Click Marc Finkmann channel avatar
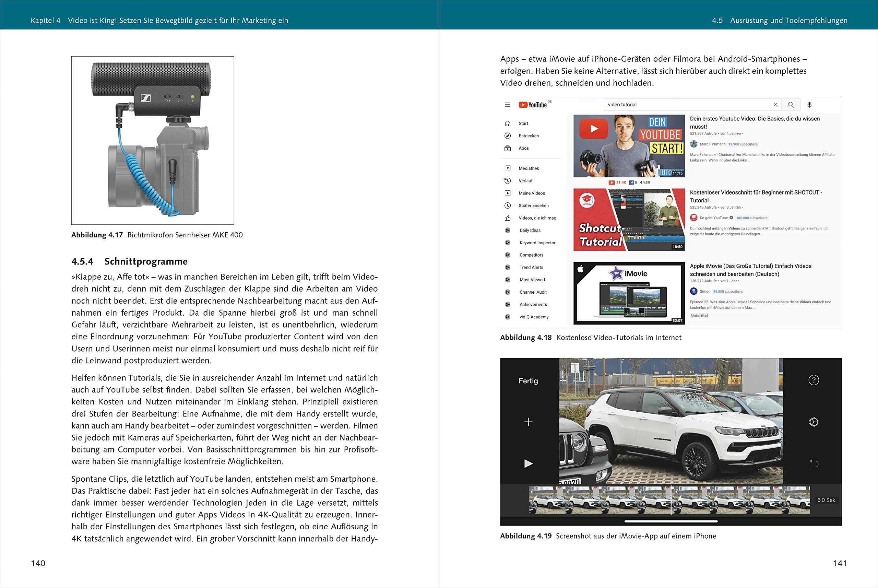Image resolution: width=878 pixels, height=588 pixels. pos(693,144)
